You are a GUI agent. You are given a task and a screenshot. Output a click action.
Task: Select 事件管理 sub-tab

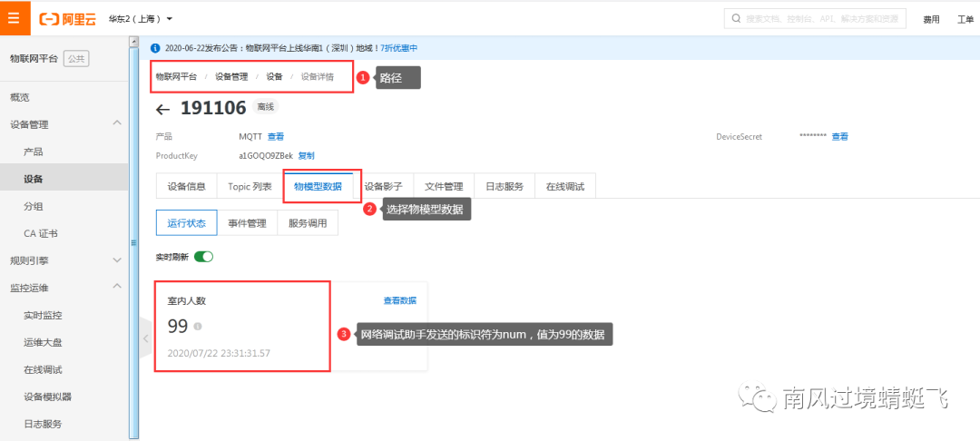click(247, 223)
